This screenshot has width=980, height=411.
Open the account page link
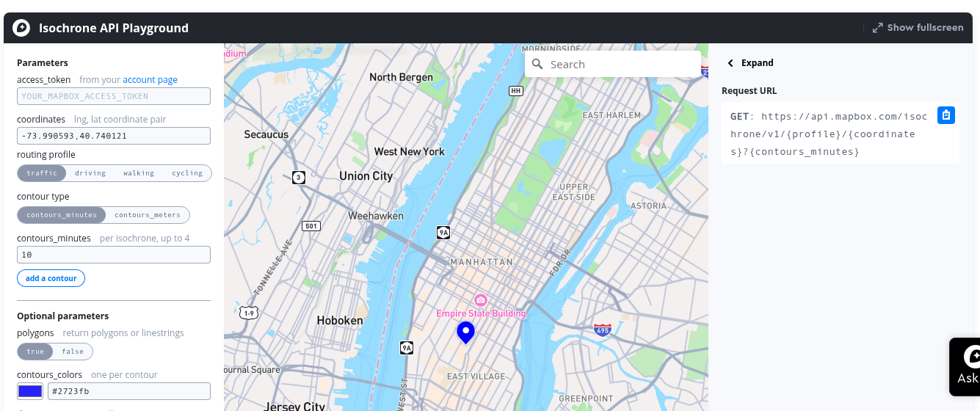[x=150, y=79]
